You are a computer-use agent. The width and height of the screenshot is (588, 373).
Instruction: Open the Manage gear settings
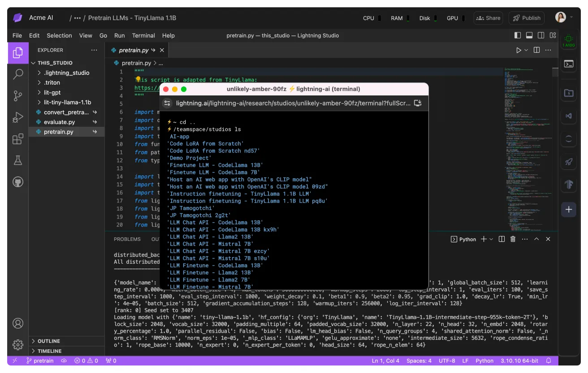pos(18,344)
